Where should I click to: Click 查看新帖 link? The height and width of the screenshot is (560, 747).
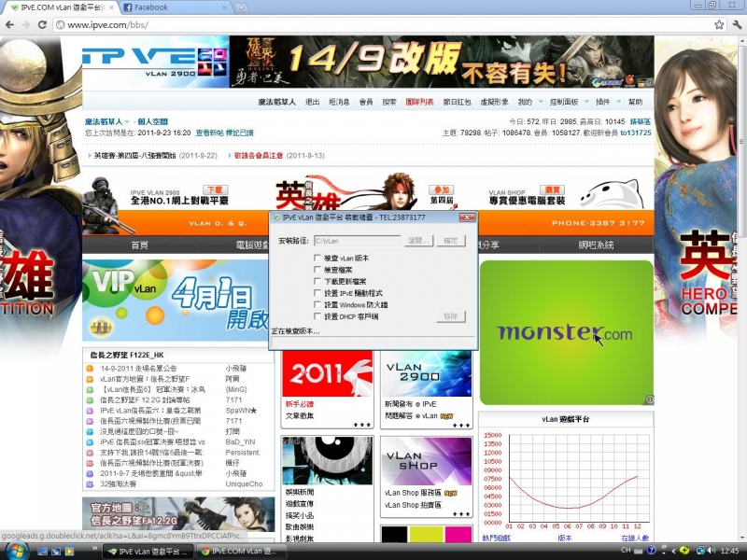click(x=209, y=133)
